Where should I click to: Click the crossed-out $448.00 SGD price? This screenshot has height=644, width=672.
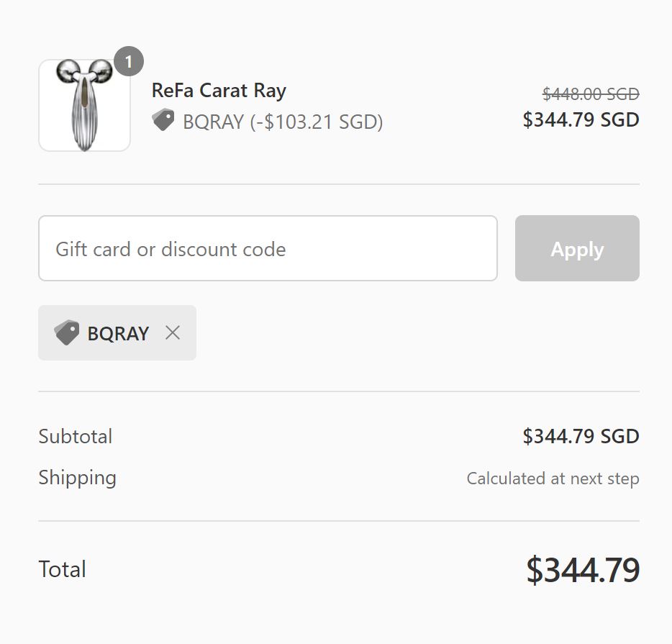(x=591, y=94)
